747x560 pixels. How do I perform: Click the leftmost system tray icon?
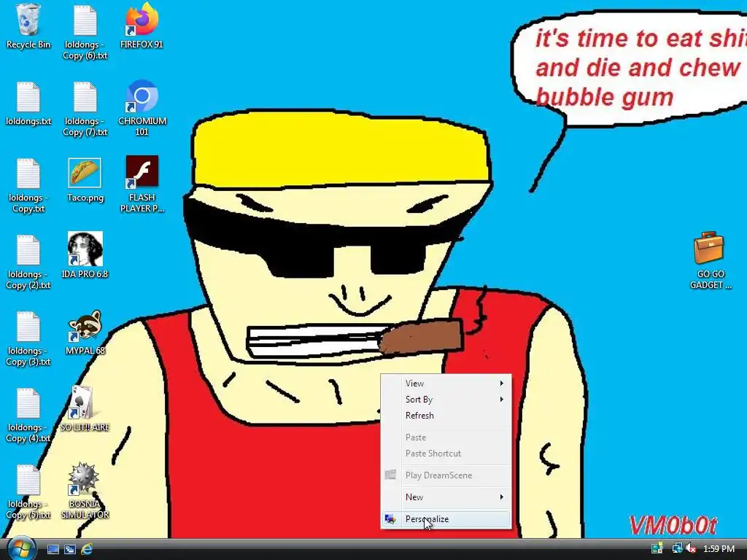(x=657, y=549)
